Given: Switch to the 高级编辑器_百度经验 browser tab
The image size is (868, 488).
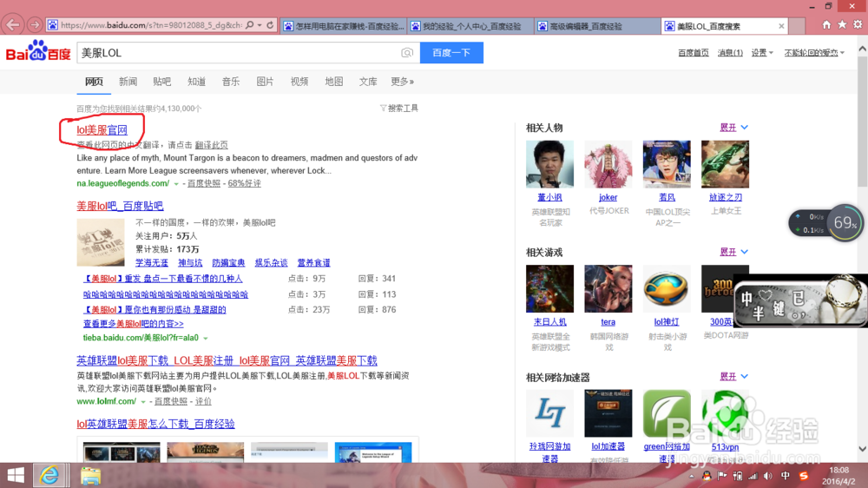Looking at the screenshot, I should 597,26.
